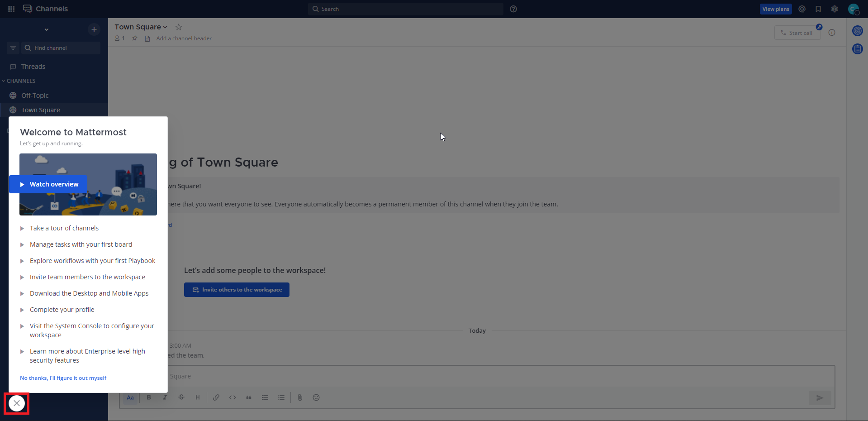
Task: Expand the team menu chevron in sidebar
Action: click(47, 30)
